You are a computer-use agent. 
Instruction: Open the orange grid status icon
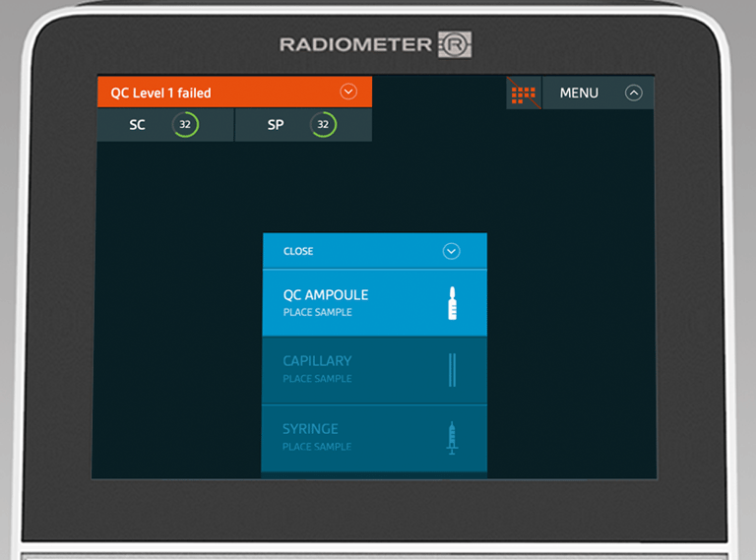point(524,93)
